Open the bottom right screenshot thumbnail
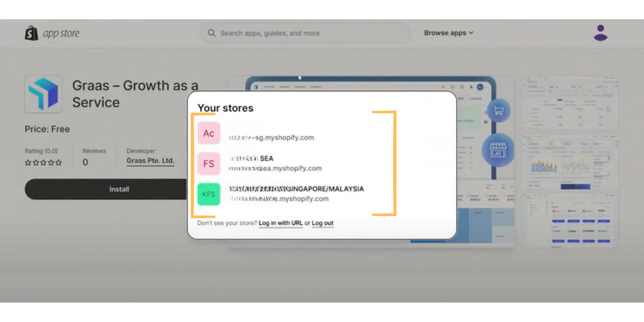The width and height of the screenshot is (644, 322). click(x=570, y=221)
